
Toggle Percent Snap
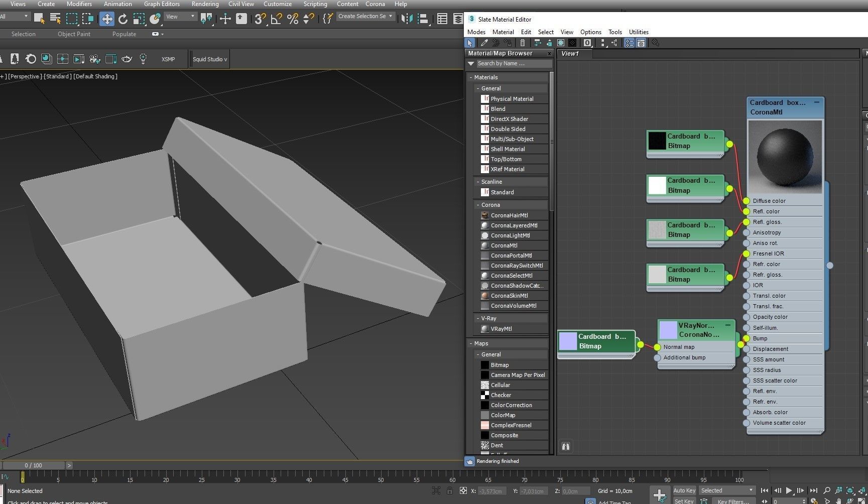pyautogui.click(x=293, y=19)
